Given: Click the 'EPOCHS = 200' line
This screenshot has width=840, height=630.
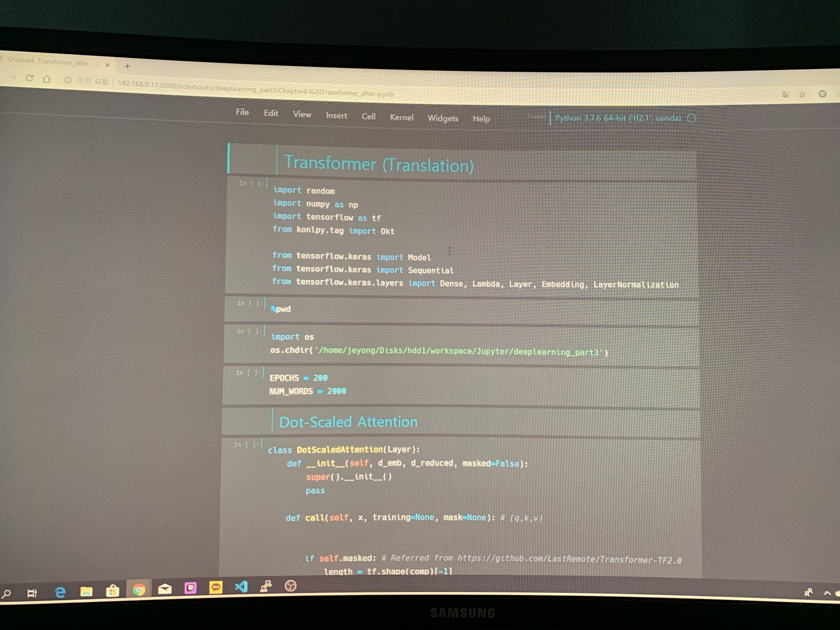Looking at the screenshot, I should coord(299,378).
